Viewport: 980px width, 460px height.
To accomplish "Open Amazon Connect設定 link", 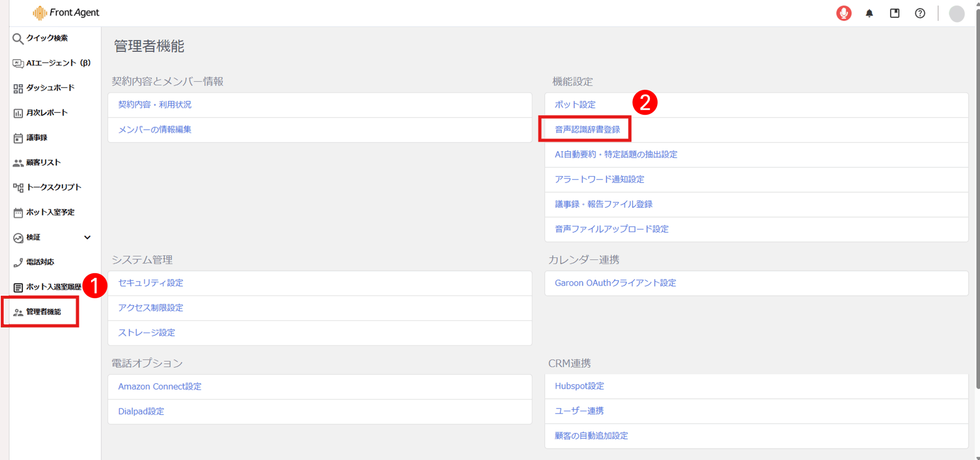I will pyautogui.click(x=160, y=386).
